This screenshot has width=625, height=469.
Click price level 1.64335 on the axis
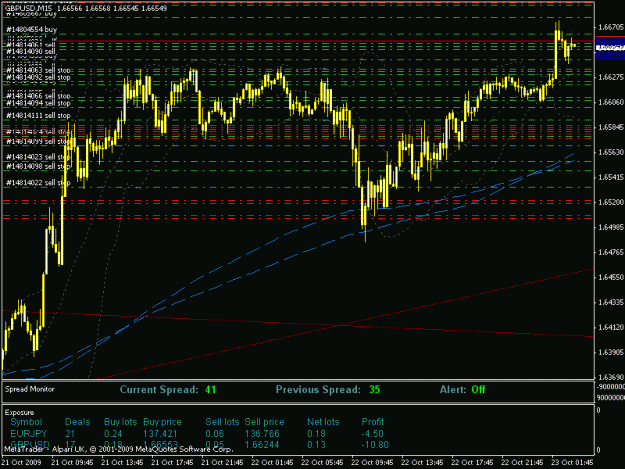pyautogui.click(x=611, y=302)
